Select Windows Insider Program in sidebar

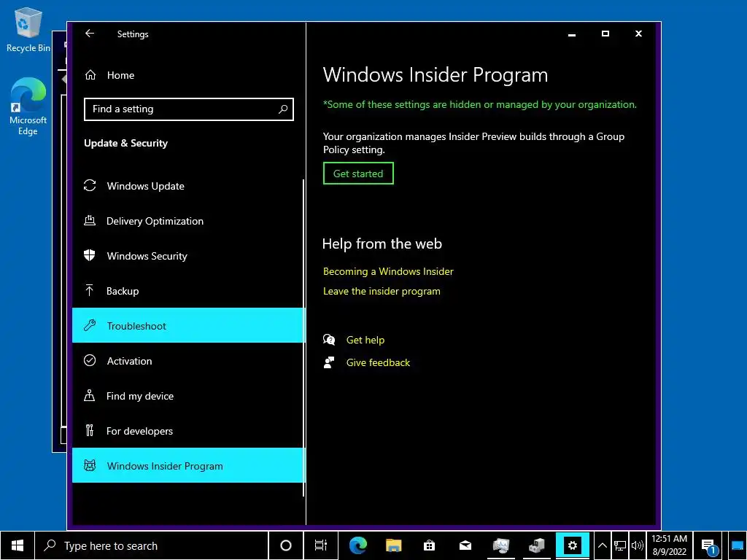pyautogui.click(x=188, y=466)
